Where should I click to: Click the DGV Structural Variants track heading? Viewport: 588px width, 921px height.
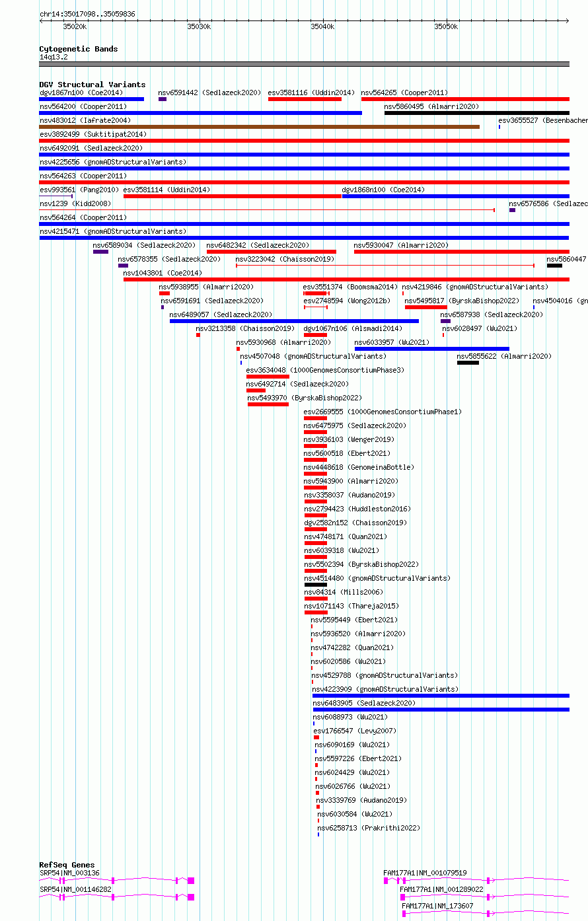(x=92, y=85)
